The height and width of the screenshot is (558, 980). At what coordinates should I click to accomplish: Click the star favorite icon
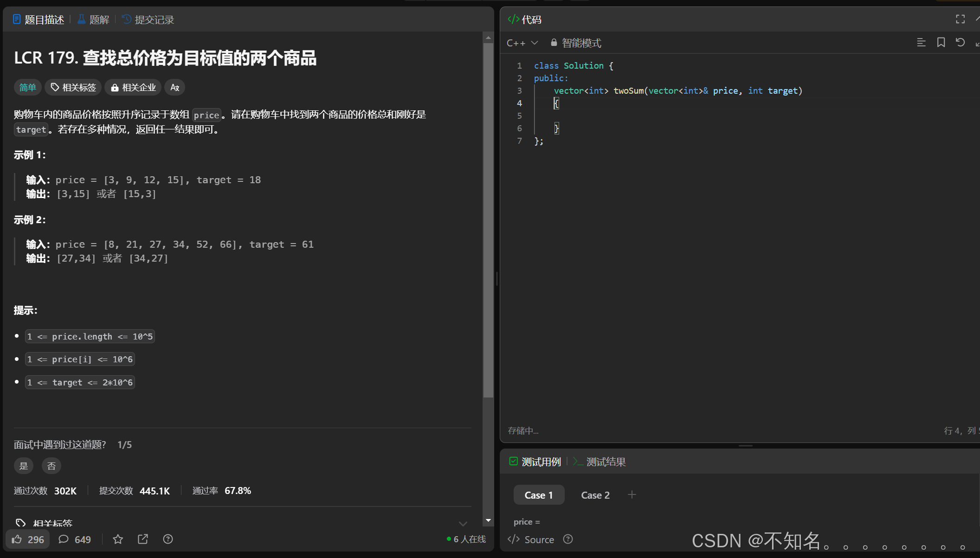118,539
